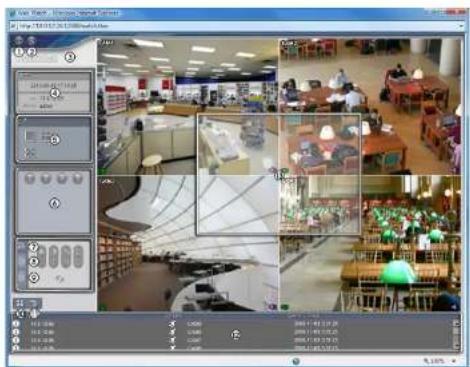Select the library study tables camera view
The image size is (470, 367).
point(370,107)
